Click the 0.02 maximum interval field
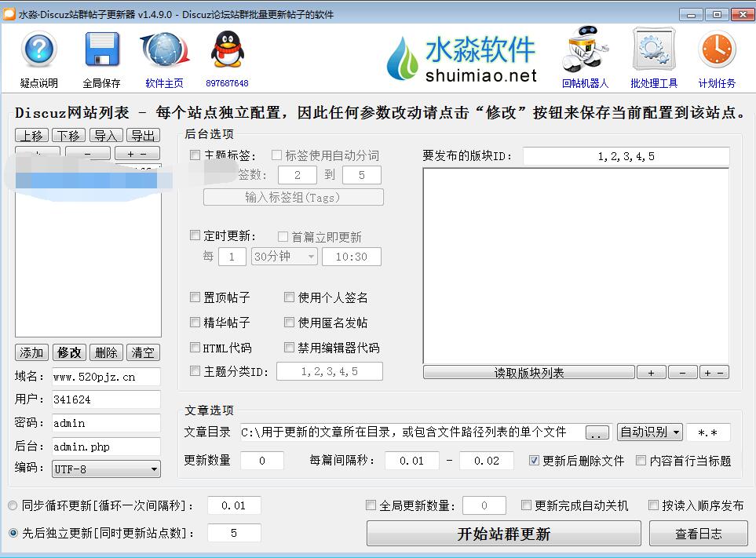The width and height of the screenshot is (756, 558). pyautogui.click(x=487, y=461)
